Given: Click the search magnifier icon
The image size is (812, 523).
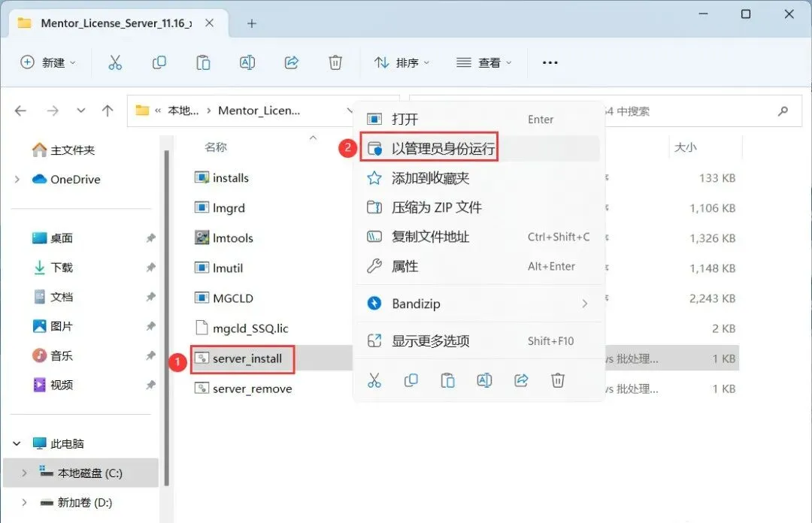Looking at the screenshot, I should point(783,110).
